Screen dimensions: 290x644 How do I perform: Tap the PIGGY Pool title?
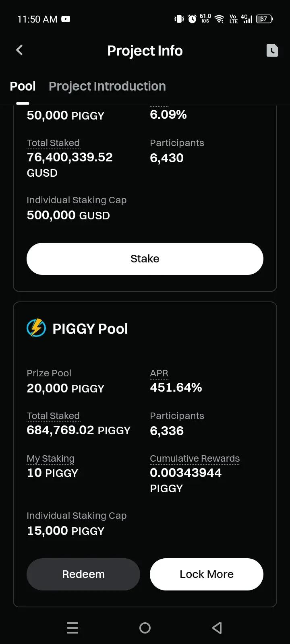[x=90, y=329]
